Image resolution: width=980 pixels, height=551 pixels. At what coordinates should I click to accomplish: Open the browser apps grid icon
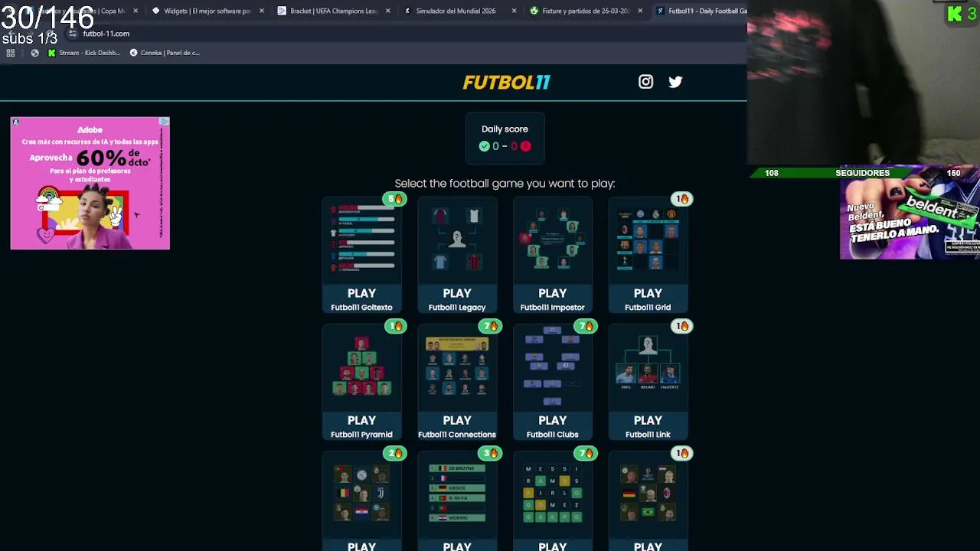click(x=11, y=53)
